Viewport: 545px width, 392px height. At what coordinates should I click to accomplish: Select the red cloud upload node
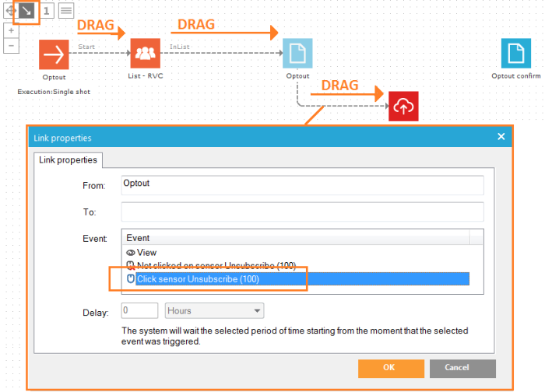(x=403, y=106)
